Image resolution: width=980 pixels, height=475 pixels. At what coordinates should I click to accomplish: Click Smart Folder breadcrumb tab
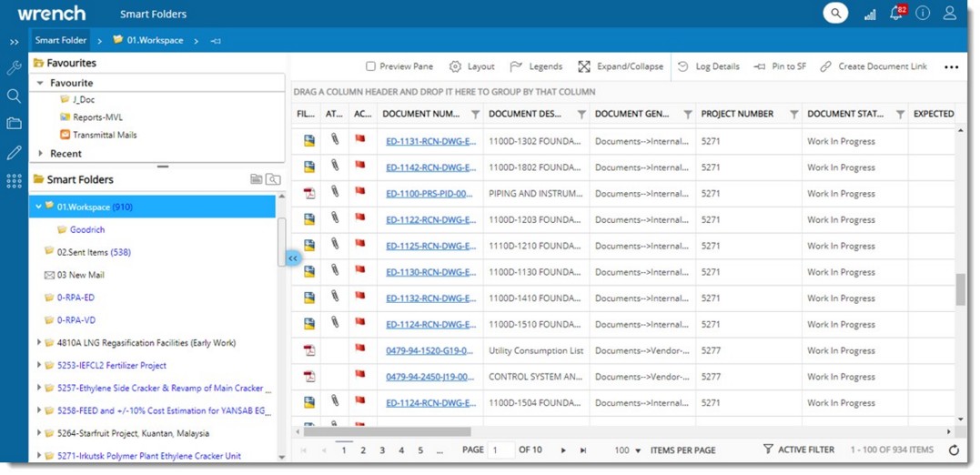(61, 40)
